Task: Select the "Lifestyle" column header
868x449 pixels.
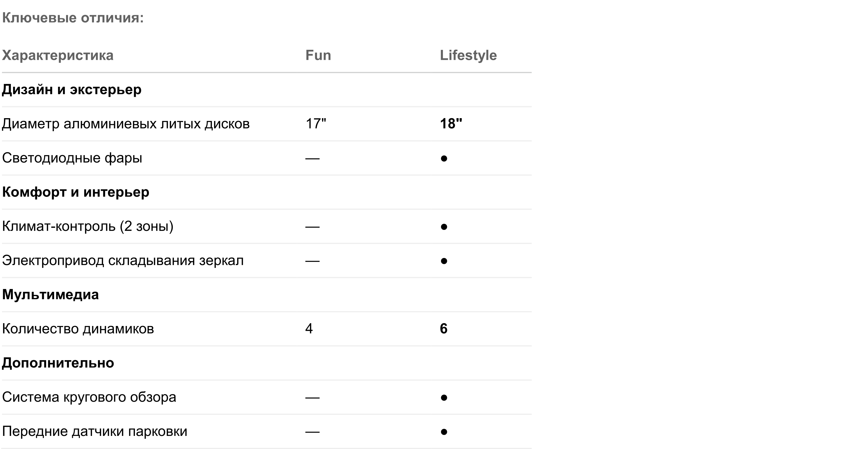Action: coord(468,55)
